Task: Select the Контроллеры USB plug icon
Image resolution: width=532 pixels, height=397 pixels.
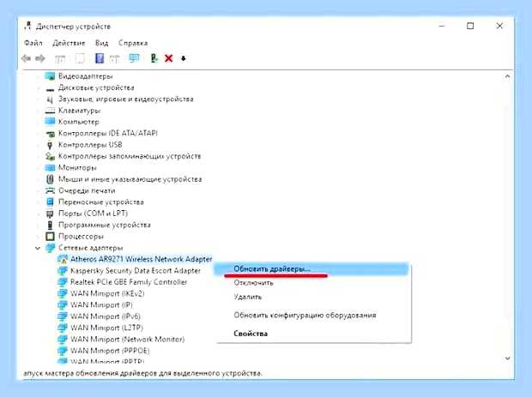Action: tap(50, 145)
